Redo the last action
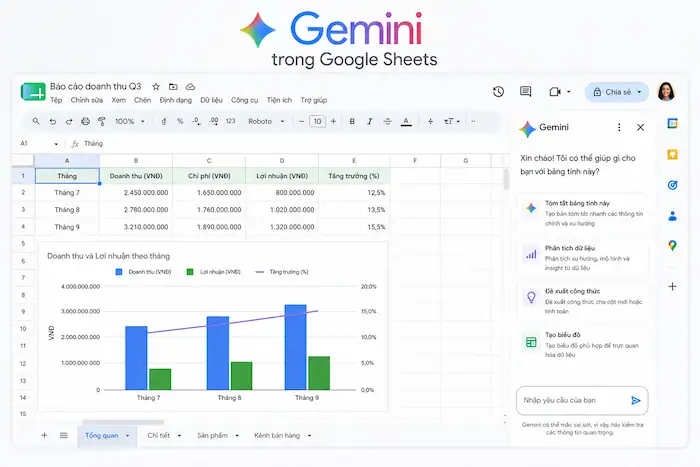700x467 pixels. point(69,121)
